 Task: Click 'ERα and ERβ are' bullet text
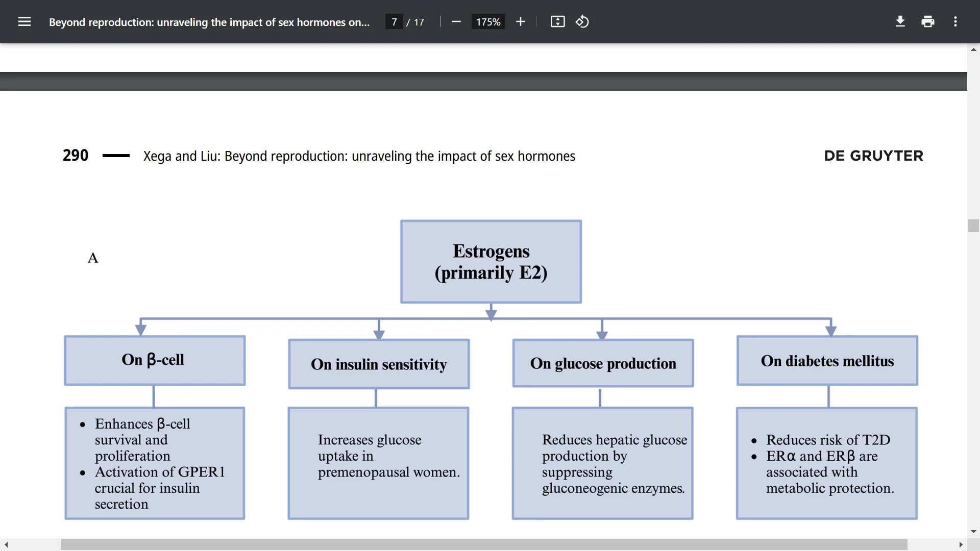point(830,472)
